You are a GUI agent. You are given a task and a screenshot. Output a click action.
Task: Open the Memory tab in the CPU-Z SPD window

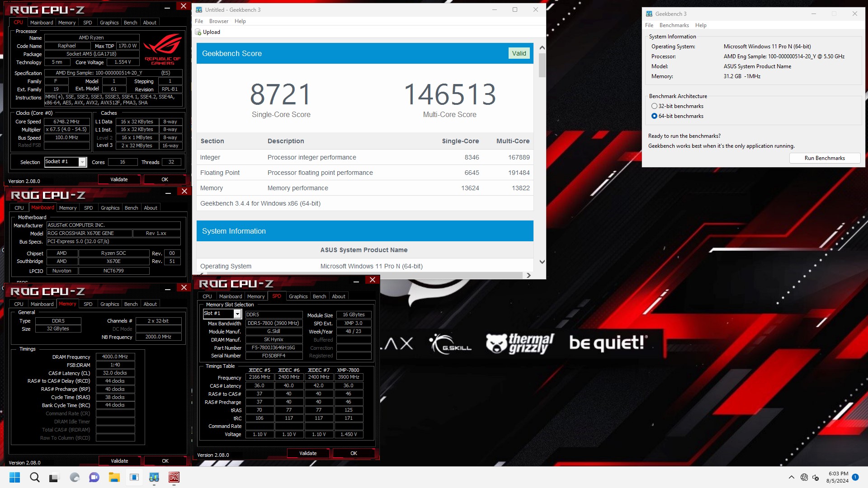256,296
